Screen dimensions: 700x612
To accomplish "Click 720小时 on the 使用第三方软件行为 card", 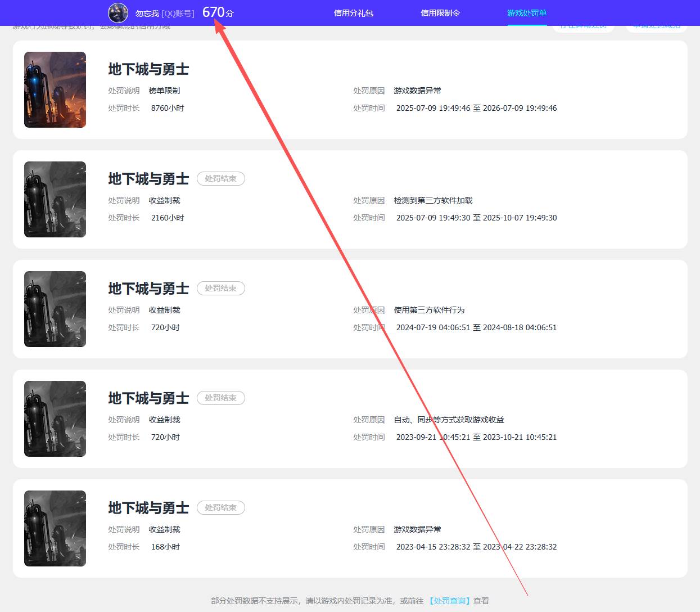I will point(165,327).
